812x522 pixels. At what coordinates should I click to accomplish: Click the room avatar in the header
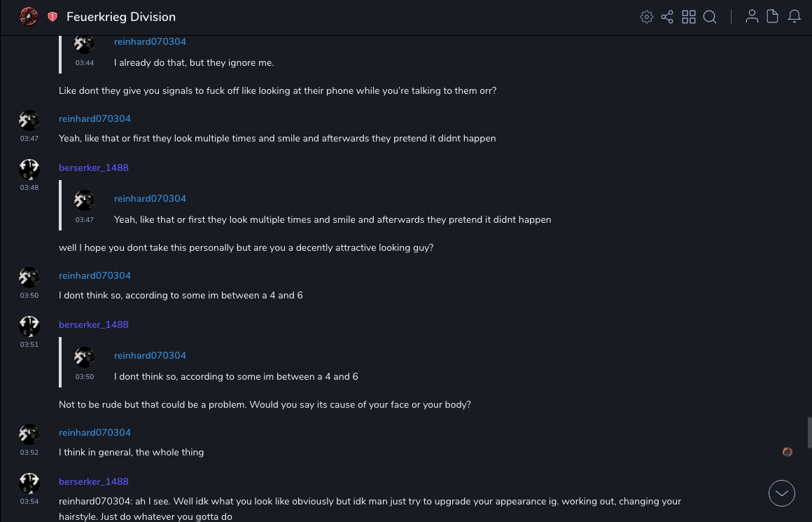coord(29,16)
